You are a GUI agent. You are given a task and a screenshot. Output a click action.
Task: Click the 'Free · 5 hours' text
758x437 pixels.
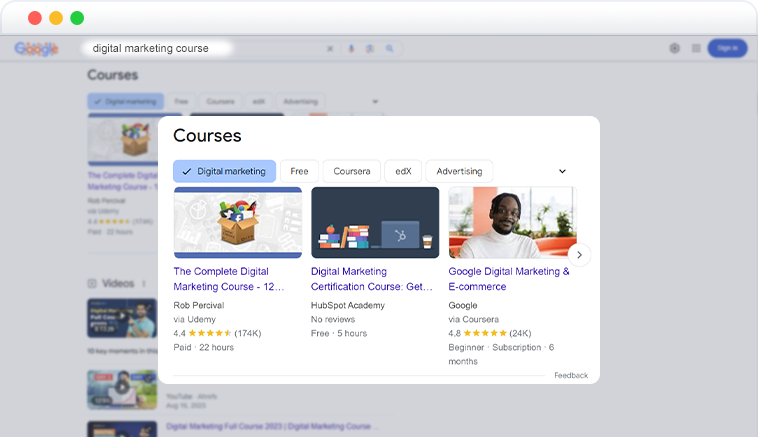[339, 333]
